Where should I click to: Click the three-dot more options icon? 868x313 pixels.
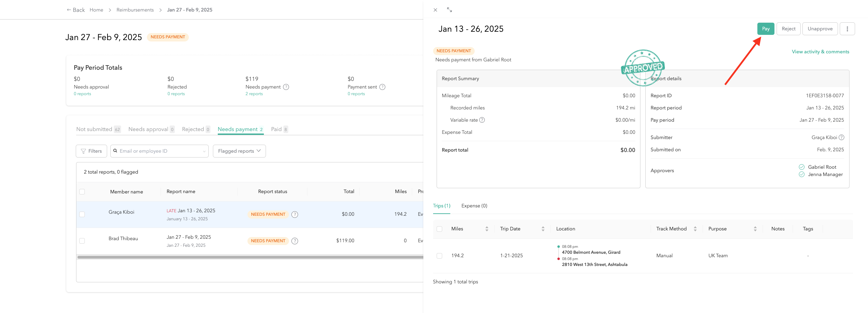(847, 29)
